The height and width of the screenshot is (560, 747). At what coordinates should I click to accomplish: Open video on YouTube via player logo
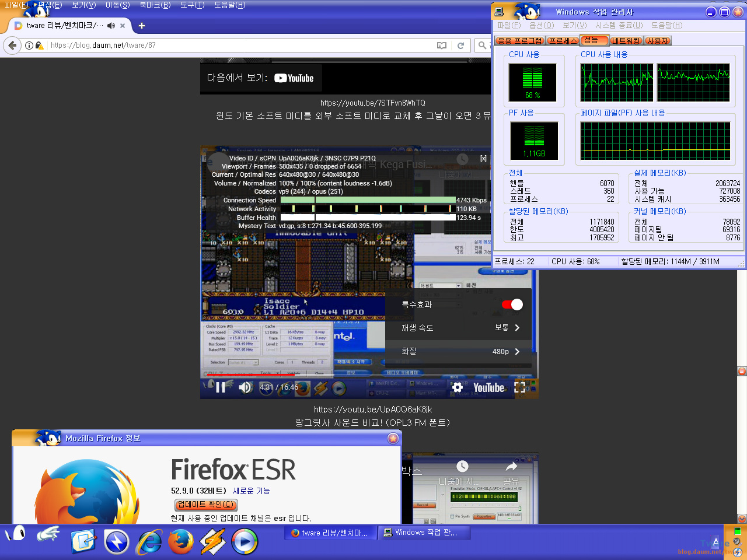pos(488,388)
